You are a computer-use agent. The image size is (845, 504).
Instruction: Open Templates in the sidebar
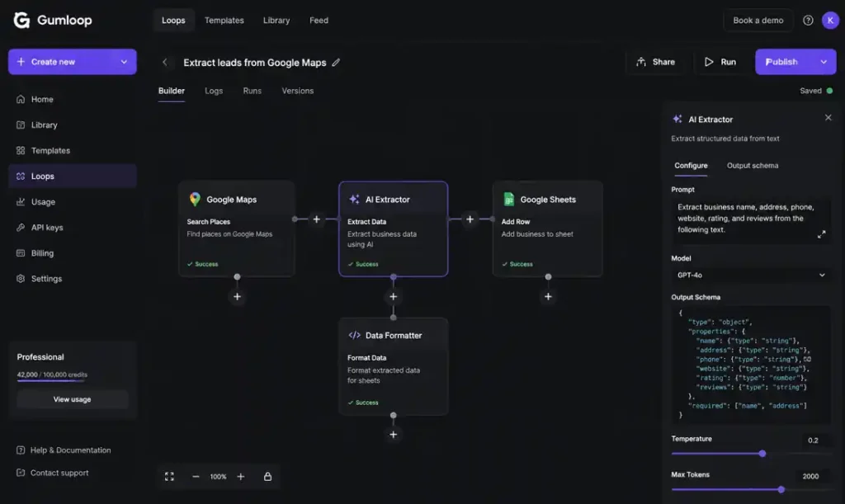click(x=73, y=150)
